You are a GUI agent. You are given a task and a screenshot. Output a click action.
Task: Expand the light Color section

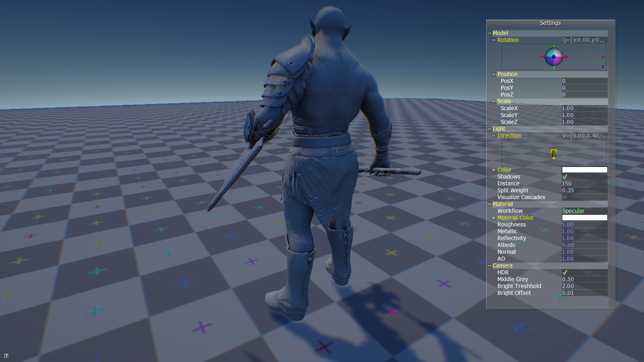point(494,170)
